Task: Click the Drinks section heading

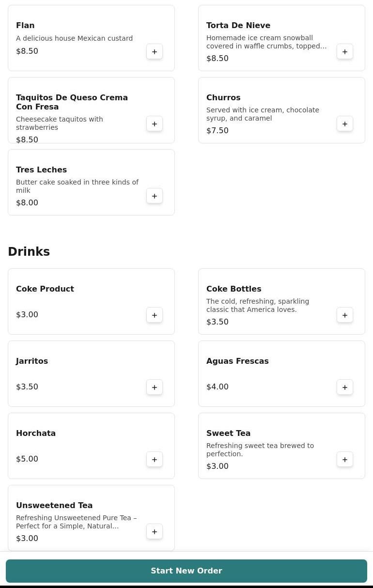Action: click(29, 252)
